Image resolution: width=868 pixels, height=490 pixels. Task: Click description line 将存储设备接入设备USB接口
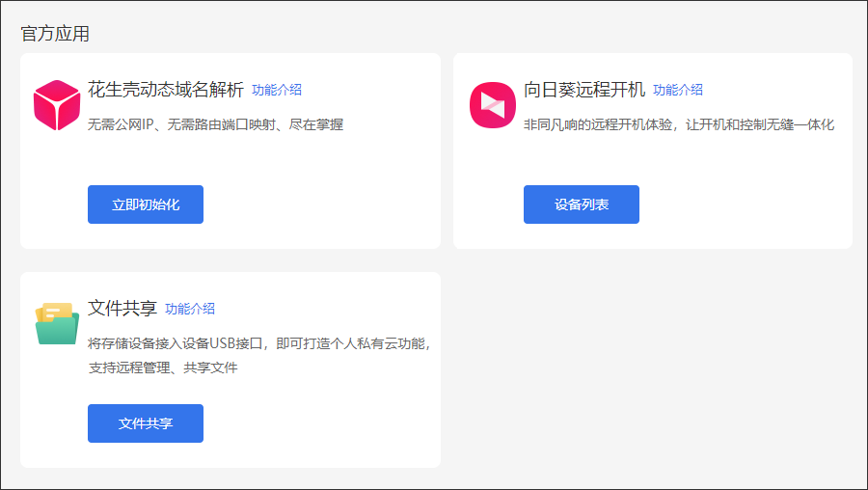pyautogui.click(x=259, y=343)
